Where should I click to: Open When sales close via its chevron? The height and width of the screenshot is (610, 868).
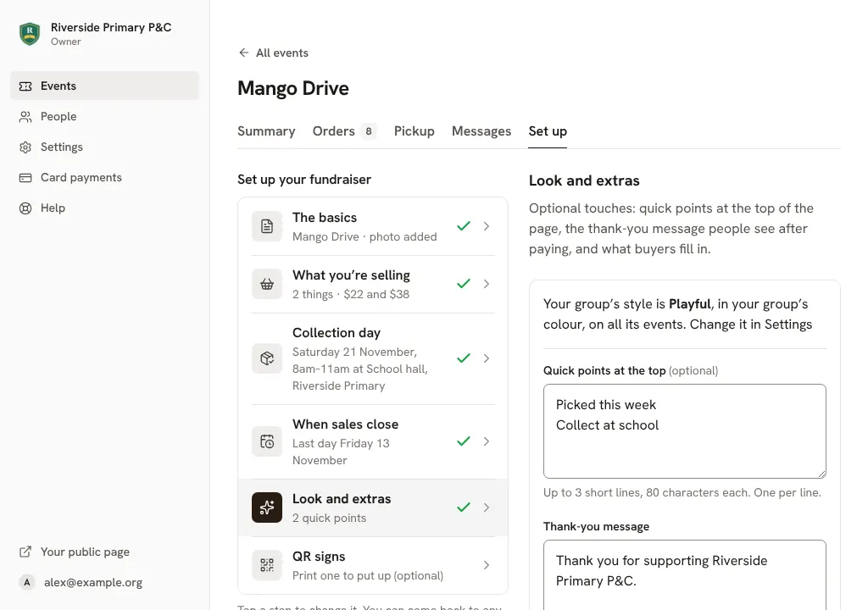coord(486,441)
